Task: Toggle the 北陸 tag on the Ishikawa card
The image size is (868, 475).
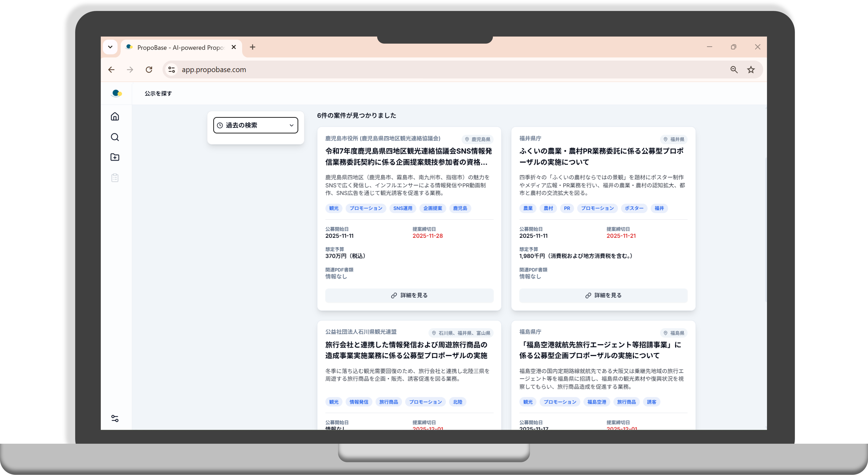Action: (x=458, y=402)
